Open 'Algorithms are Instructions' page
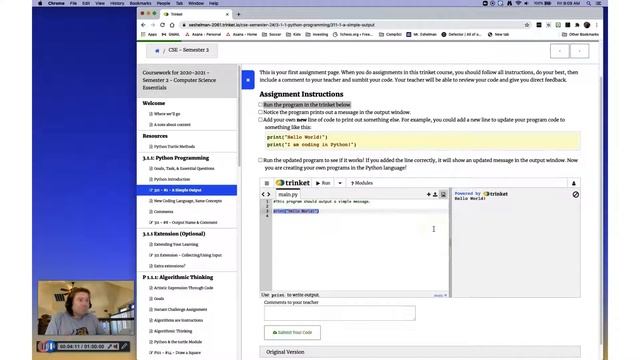The height and width of the screenshot is (360, 640). pyautogui.click(x=178, y=320)
